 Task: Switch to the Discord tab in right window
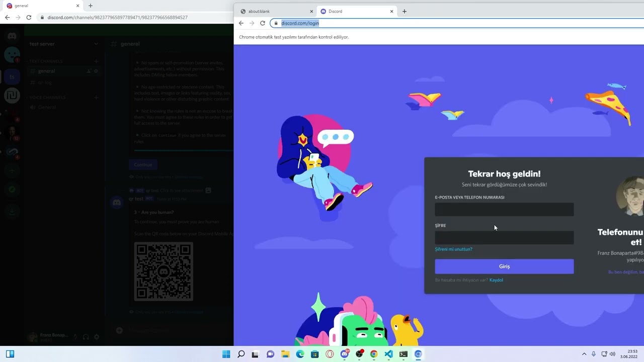(357, 11)
